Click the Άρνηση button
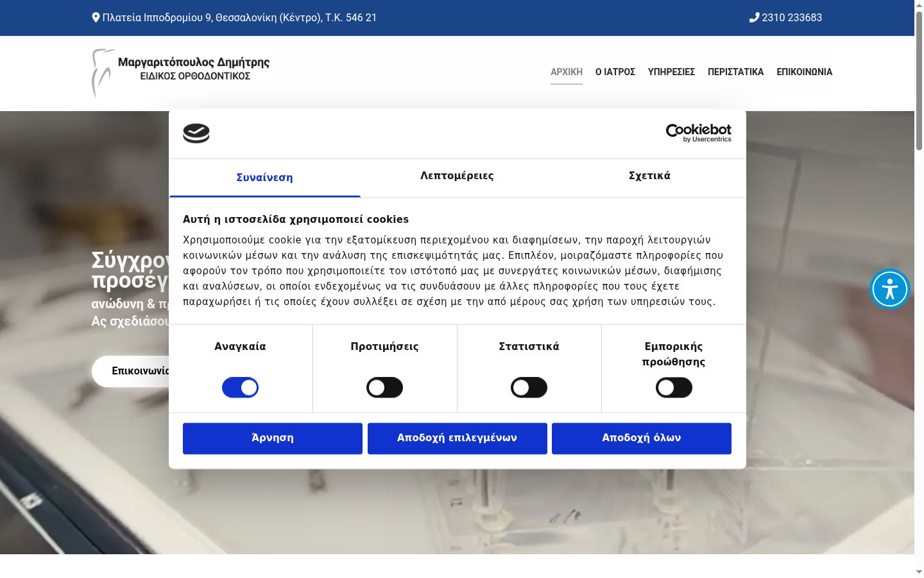 [x=273, y=438]
